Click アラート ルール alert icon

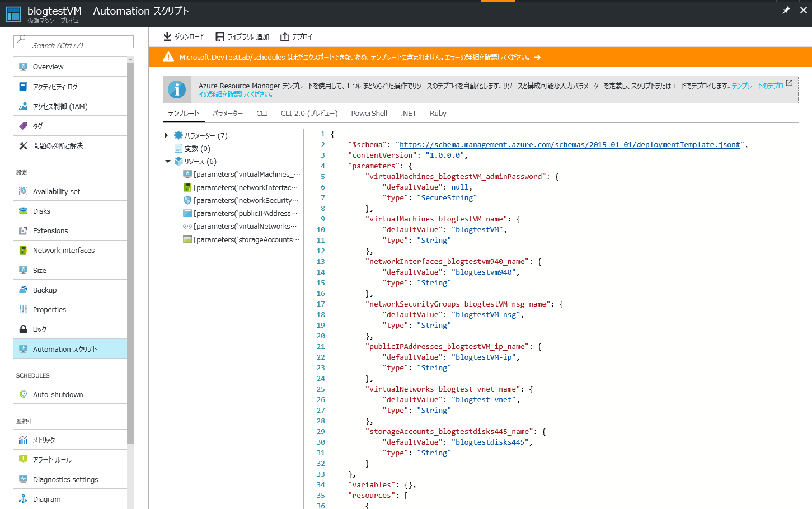23,459
